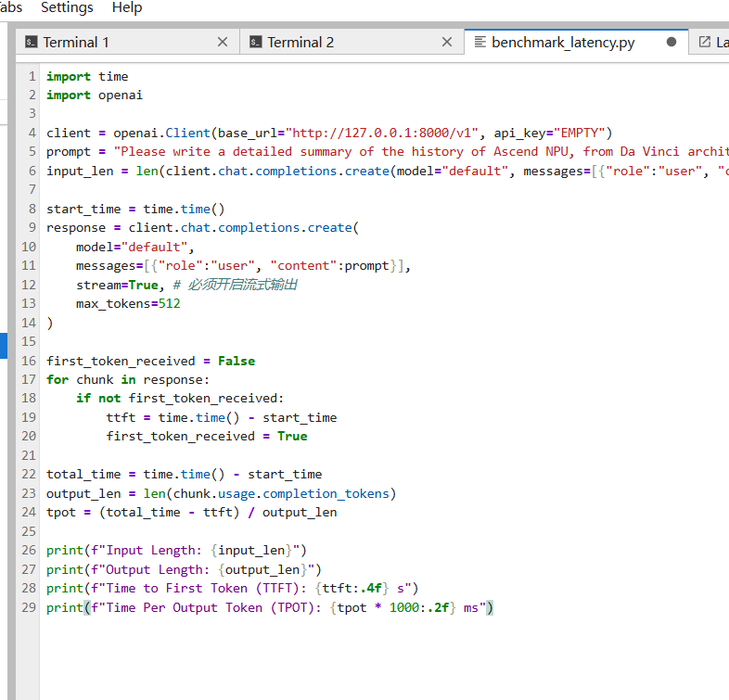Click line number 15 in the gutter
Viewport: 729px width, 700px height.
(29, 341)
